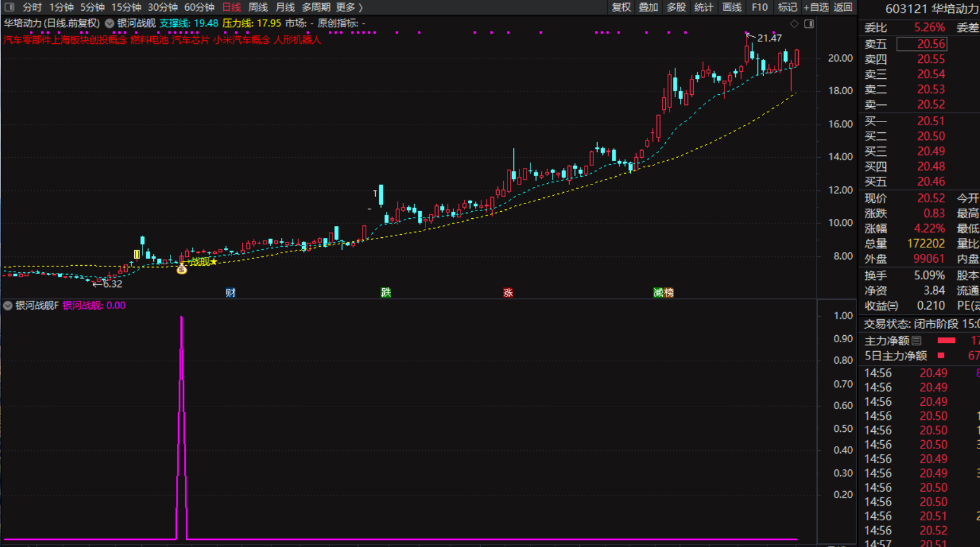Screen dimensions: 980x547
Task: Open the 更多 periods expander
Action: point(349,7)
